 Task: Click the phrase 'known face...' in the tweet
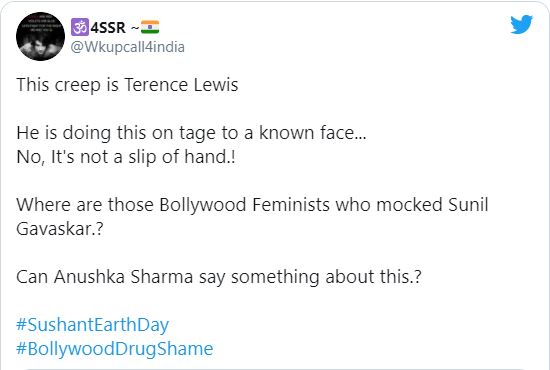tap(313, 133)
